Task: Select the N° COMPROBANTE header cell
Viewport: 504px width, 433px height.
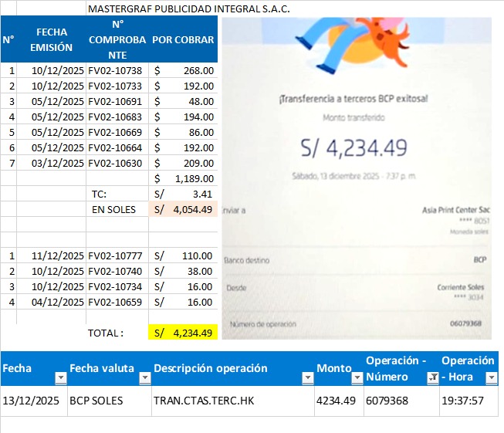Action: [x=117, y=39]
